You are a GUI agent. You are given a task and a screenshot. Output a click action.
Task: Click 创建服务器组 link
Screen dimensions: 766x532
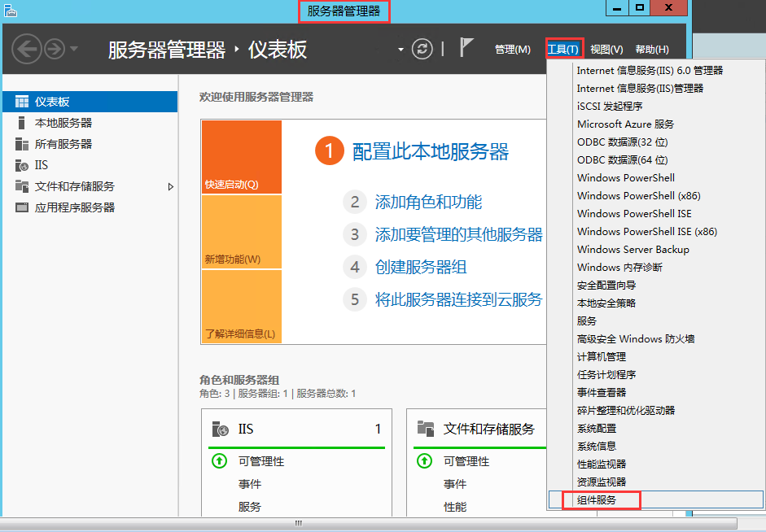coord(421,267)
